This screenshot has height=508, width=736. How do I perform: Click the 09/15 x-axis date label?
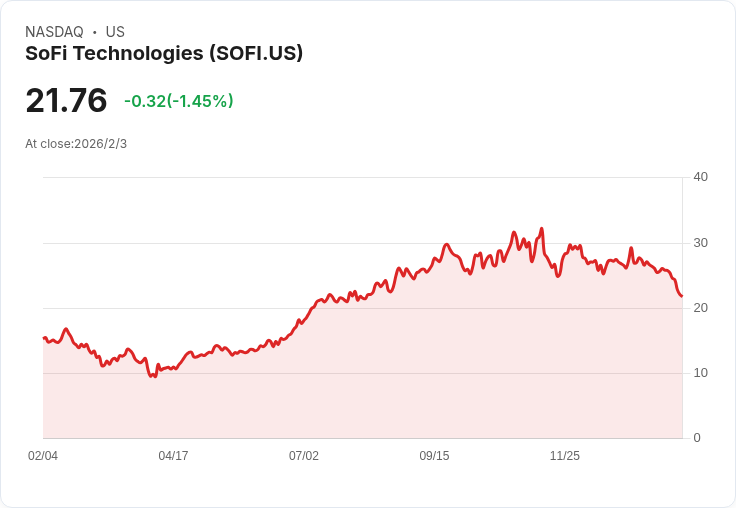click(434, 456)
